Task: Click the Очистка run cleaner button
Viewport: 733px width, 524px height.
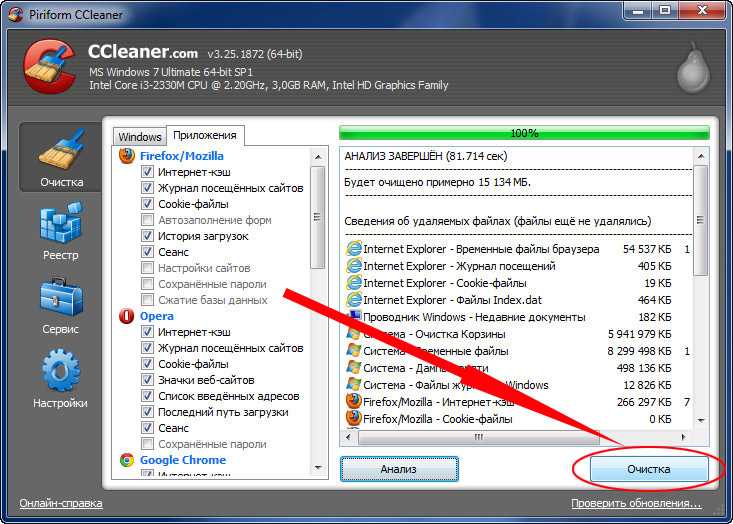Action: 648,469
